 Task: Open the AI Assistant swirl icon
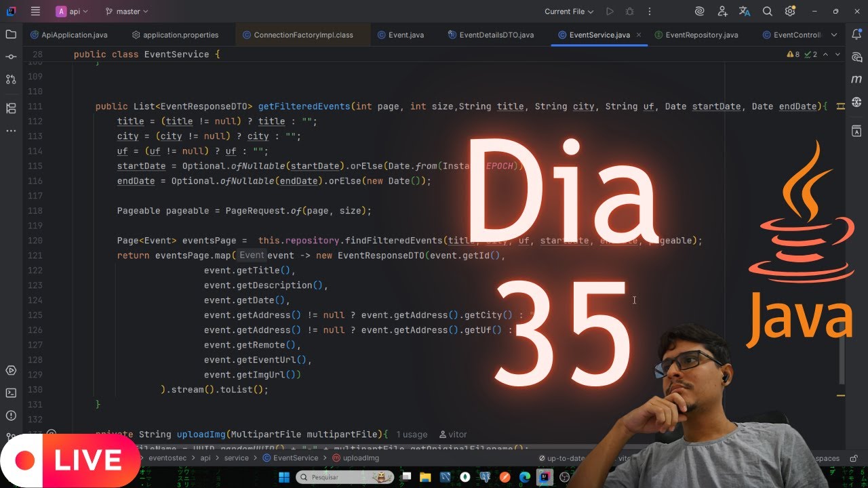pyautogui.click(x=700, y=12)
